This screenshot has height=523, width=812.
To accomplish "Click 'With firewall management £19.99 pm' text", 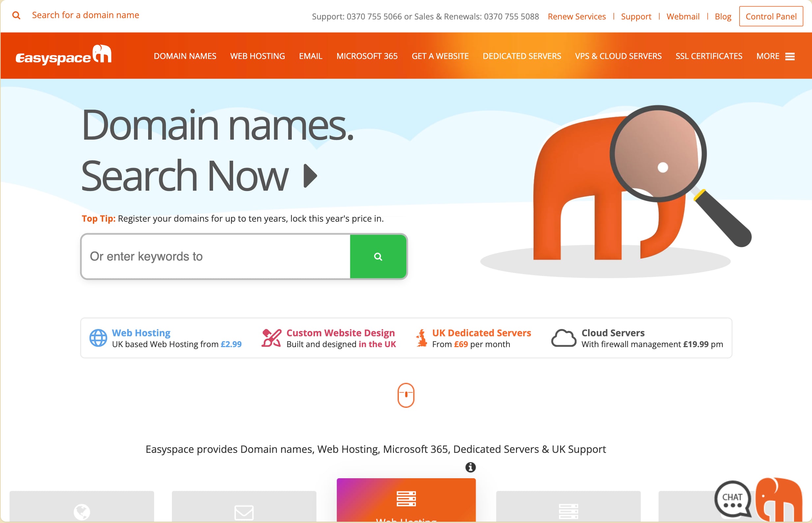I will [x=652, y=344].
